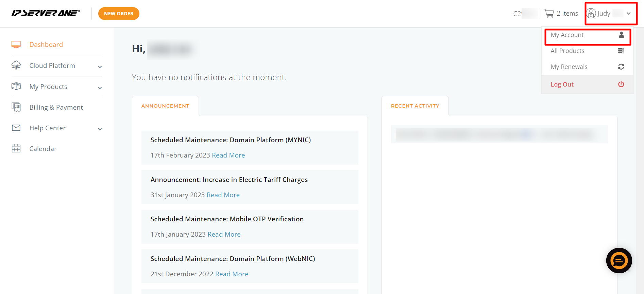Click the Help Center envelope icon
The height and width of the screenshot is (294, 644).
click(x=16, y=128)
